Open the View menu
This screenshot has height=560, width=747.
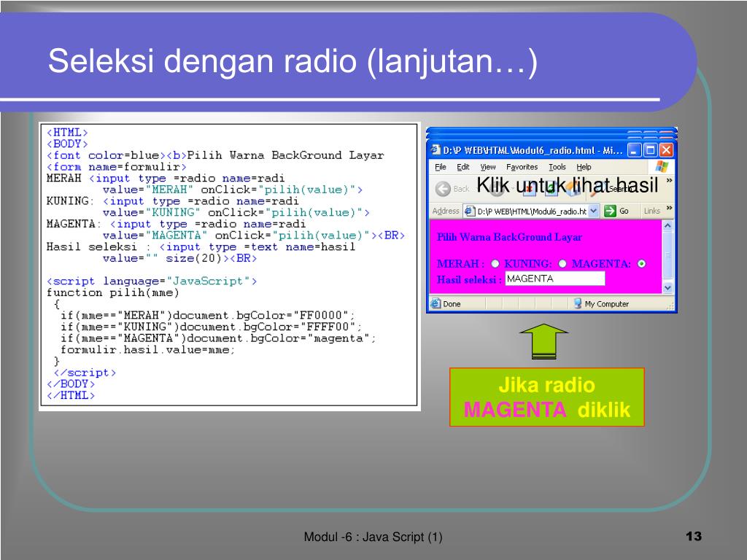pyautogui.click(x=488, y=167)
